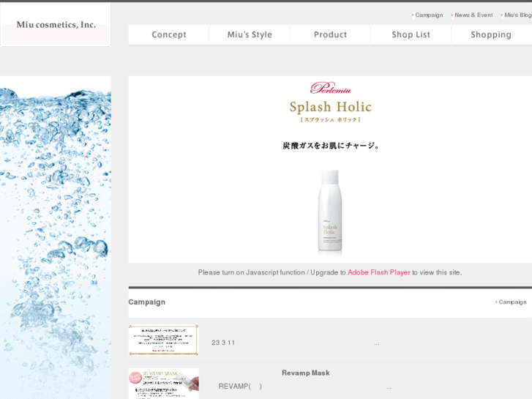Click the water bubbles side banner
This screenshot has height=399, width=532.
point(56,237)
